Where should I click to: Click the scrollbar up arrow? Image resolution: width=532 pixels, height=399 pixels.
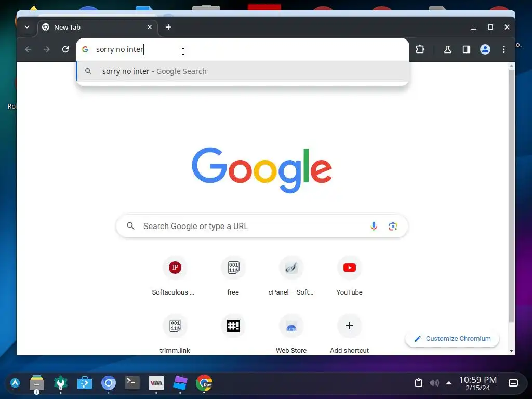pos(511,66)
